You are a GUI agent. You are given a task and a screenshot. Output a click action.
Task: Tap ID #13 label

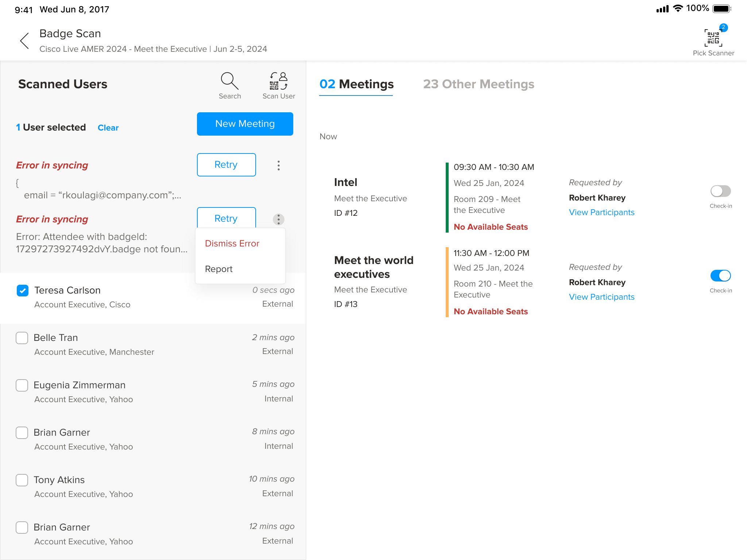point(346,304)
